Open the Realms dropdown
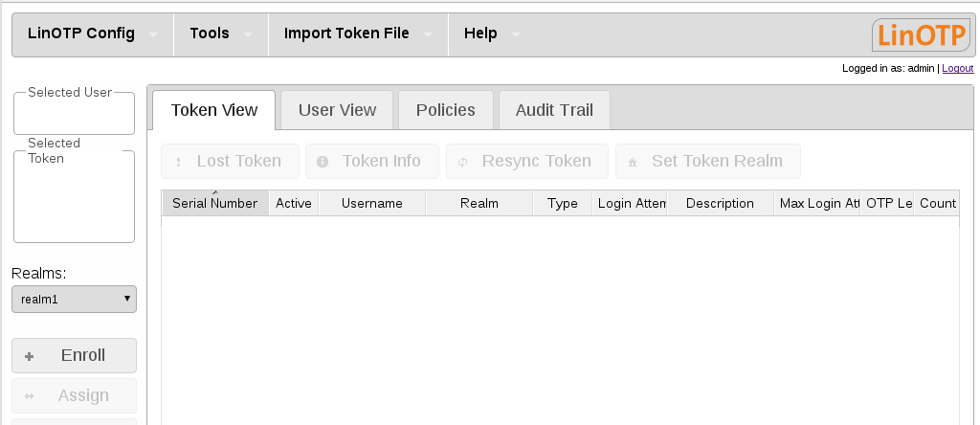Image resolution: width=980 pixels, height=425 pixels. point(74,299)
